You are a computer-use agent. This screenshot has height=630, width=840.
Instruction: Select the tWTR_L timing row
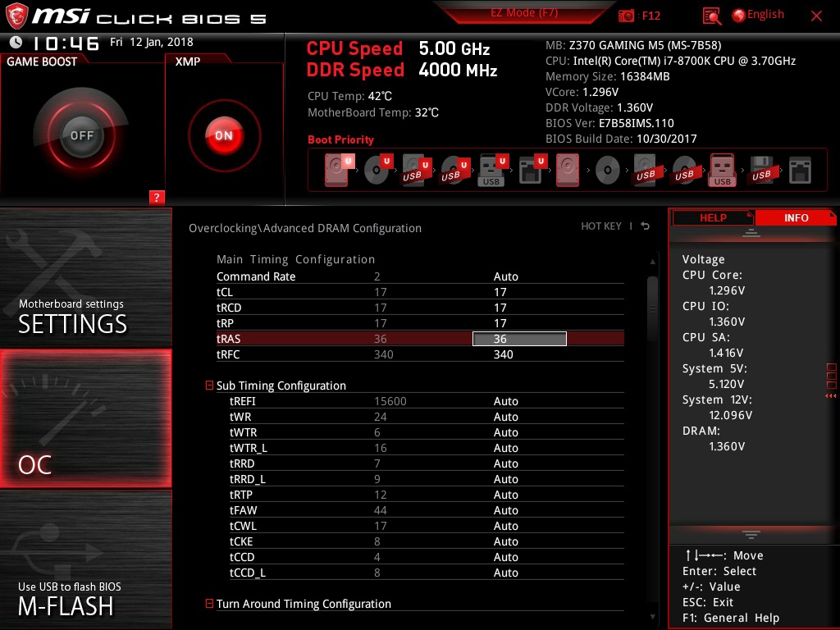pos(427,448)
